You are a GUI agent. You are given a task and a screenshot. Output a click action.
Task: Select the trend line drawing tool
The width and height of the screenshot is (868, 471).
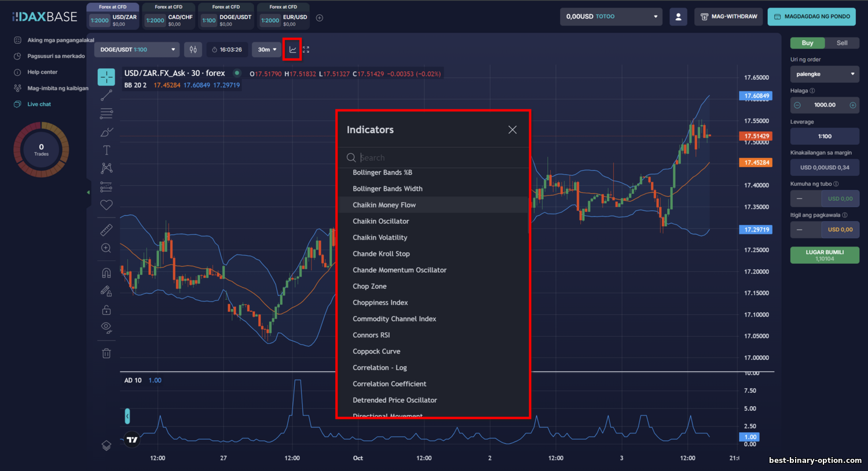pyautogui.click(x=107, y=95)
